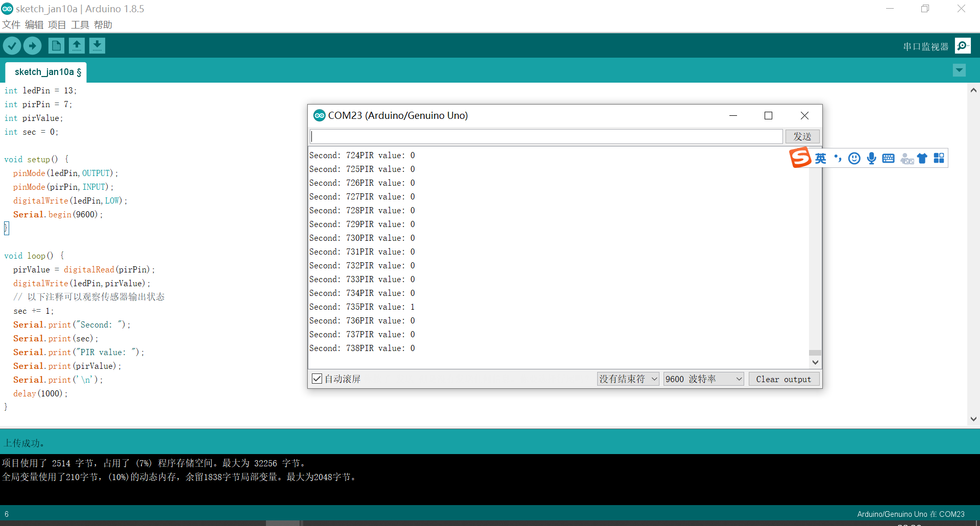The image size is (980, 526).
Task: Click the Upload arrow icon
Action: pos(33,46)
